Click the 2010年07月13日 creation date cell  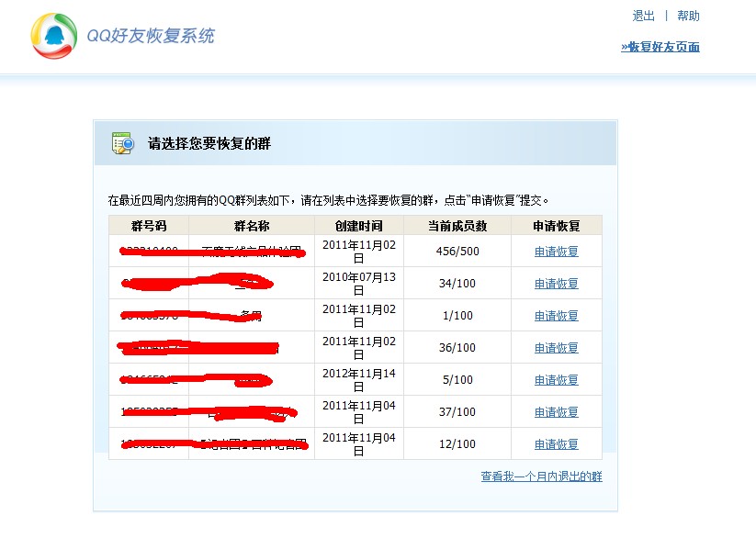pos(359,284)
